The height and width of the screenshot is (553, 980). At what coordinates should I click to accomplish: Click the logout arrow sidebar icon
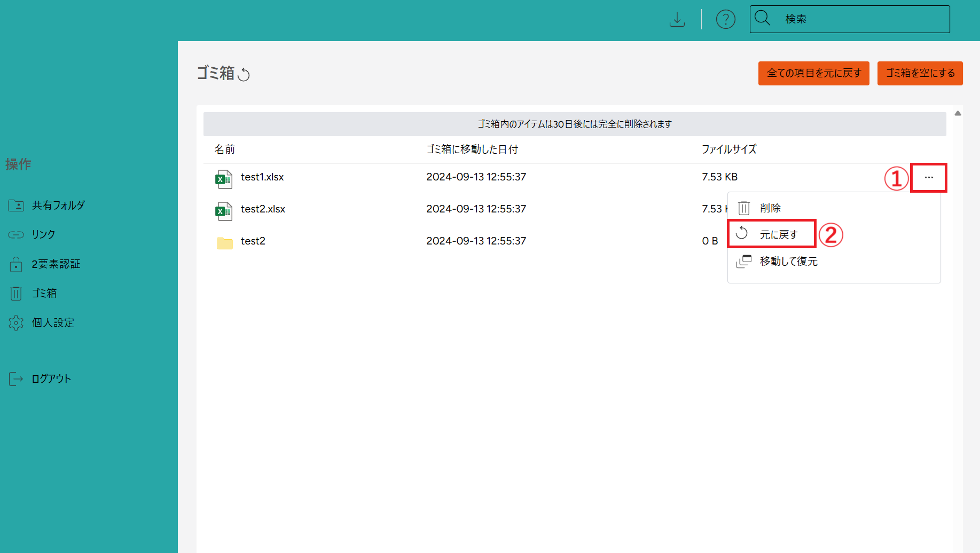click(x=16, y=379)
